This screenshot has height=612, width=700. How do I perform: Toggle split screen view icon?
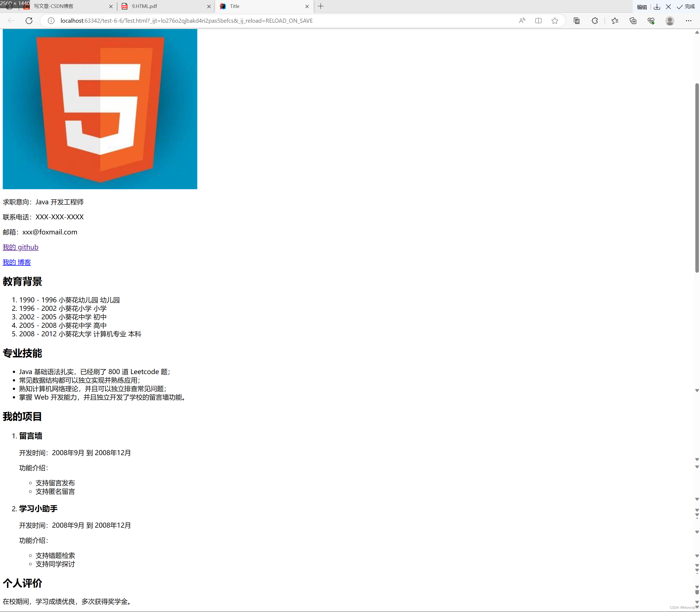pos(538,21)
